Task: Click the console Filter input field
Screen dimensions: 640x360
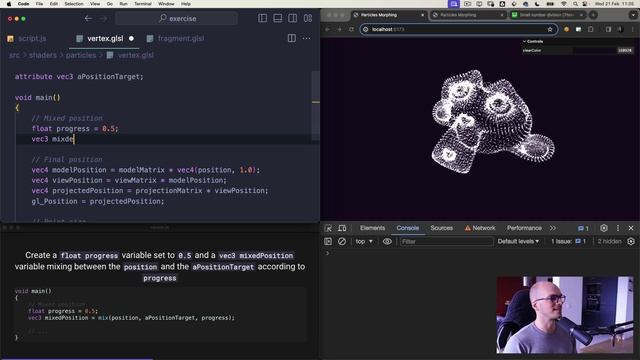Action: 446,242
